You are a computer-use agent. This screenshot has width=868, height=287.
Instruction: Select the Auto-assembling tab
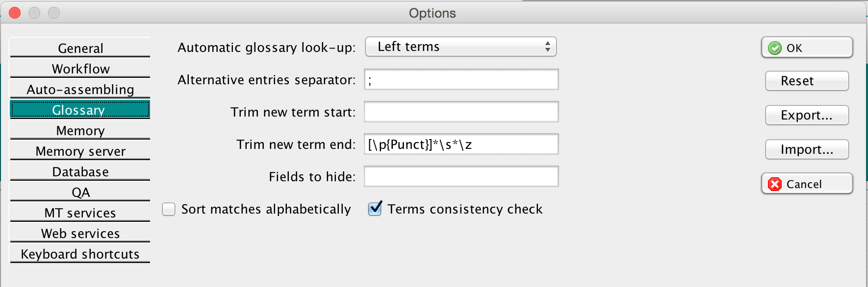[x=80, y=90]
